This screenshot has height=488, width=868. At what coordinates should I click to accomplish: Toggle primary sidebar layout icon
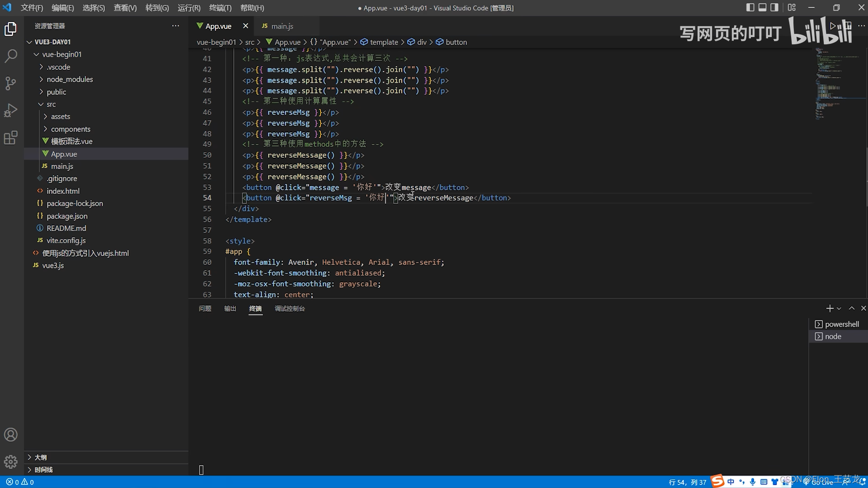click(750, 7)
